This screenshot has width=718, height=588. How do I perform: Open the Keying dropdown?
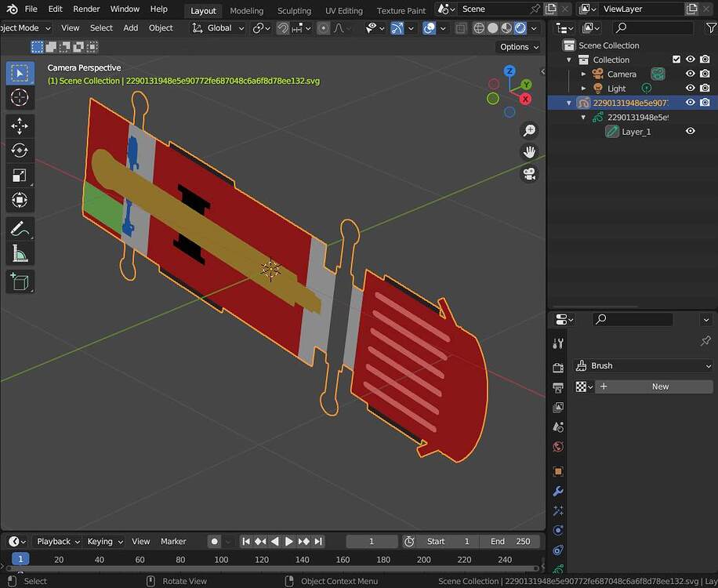(104, 541)
